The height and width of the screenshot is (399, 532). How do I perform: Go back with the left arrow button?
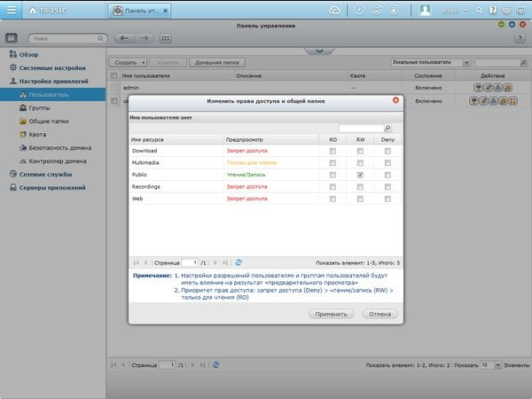click(x=124, y=38)
